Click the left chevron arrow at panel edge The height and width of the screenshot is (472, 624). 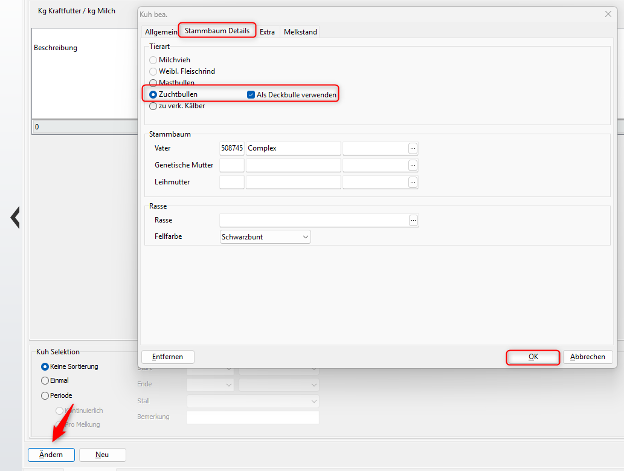click(x=15, y=218)
